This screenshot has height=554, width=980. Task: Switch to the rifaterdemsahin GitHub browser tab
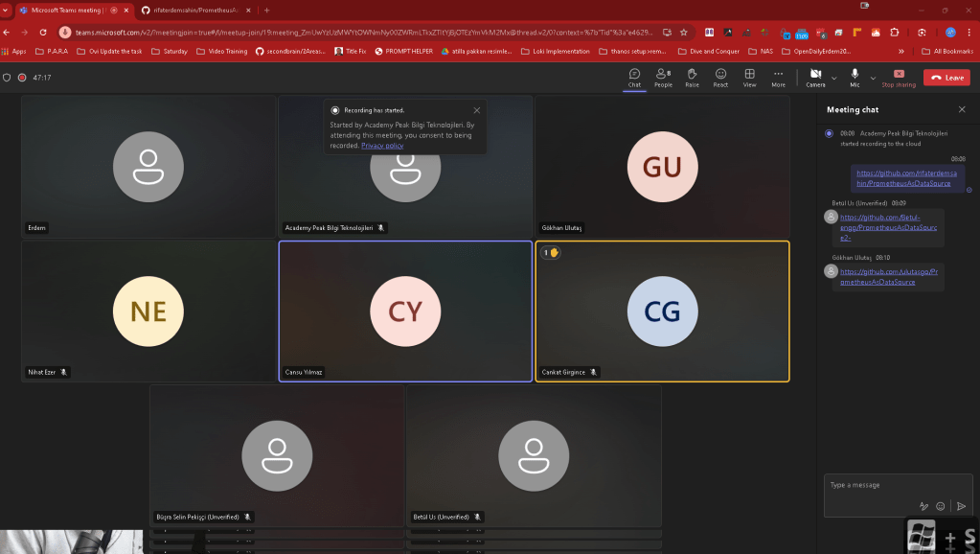click(195, 10)
